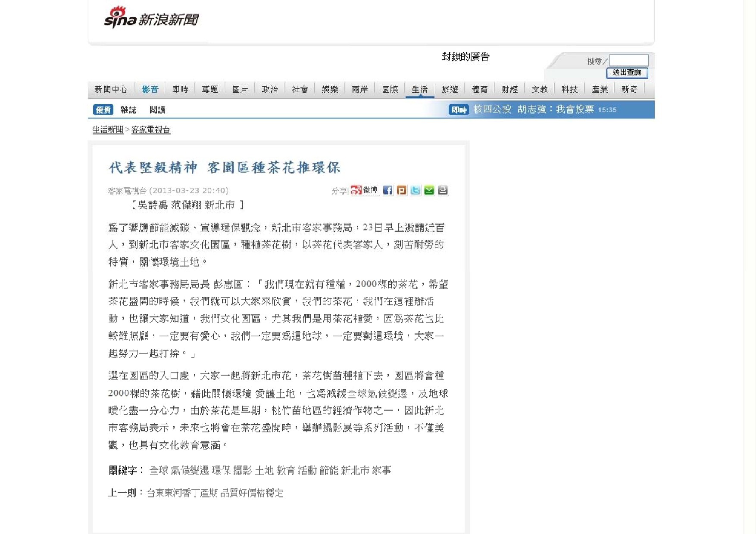Open 科技 nav item
Screen dimensions: 756x534
pos(570,89)
